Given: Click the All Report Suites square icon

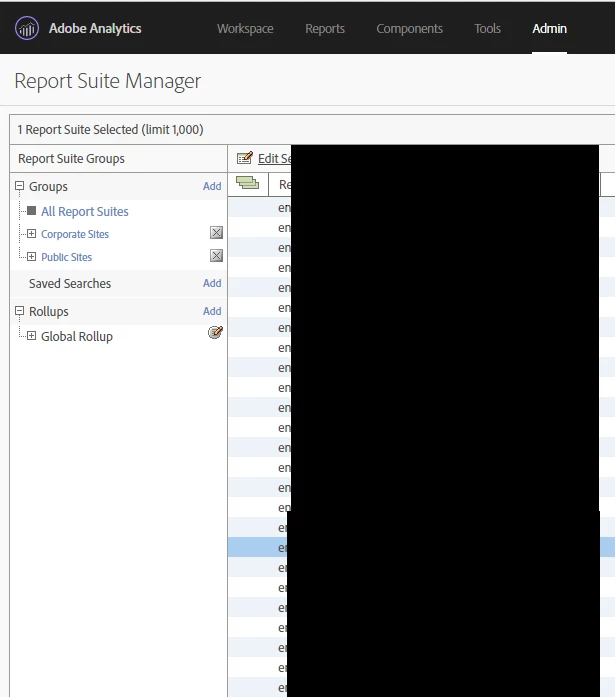Looking at the screenshot, I should pos(32,210).
